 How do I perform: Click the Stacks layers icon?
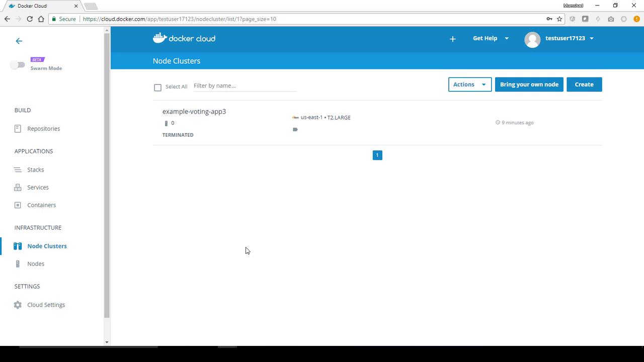coord(18,170)
